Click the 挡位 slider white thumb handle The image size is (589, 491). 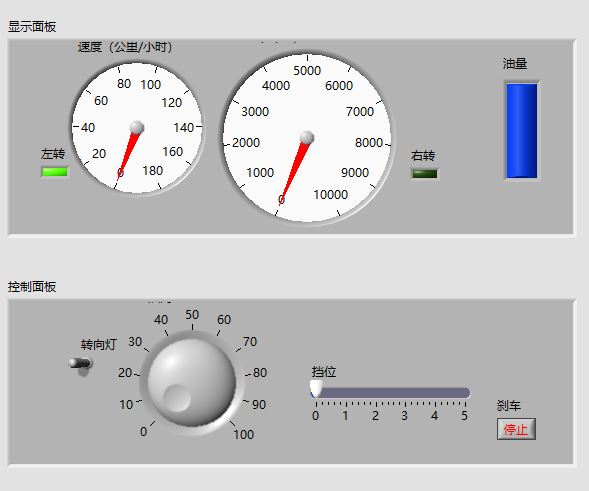pos(316,389)
